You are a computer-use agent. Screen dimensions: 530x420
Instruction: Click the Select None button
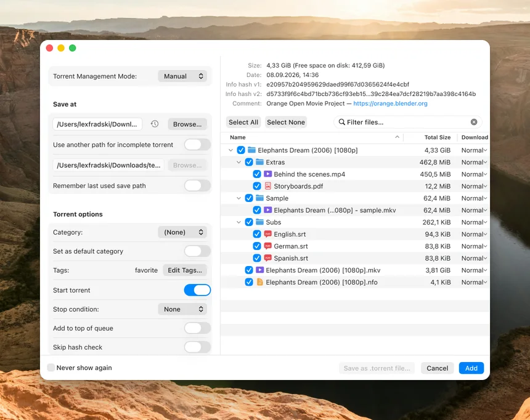click(x=286, y=122)
